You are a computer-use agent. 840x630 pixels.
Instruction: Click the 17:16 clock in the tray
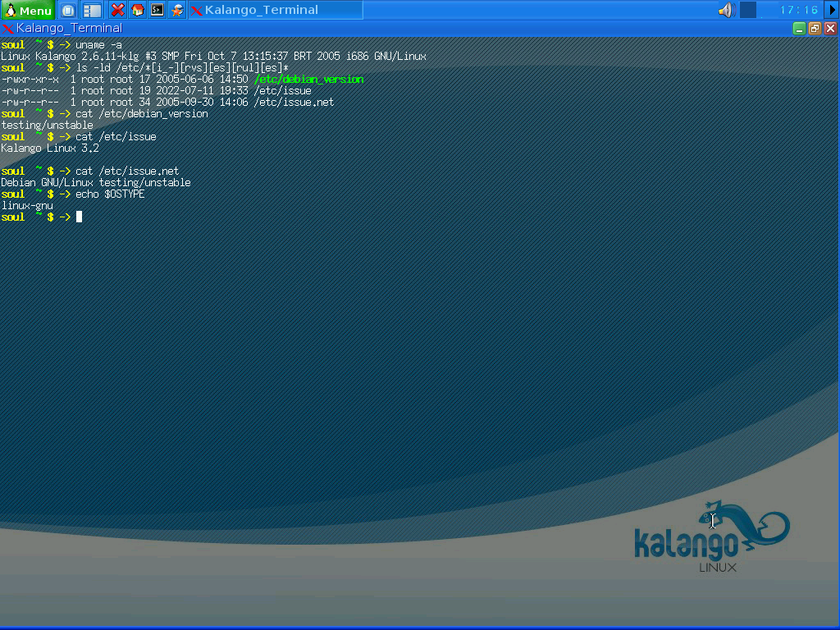click(x=799, y=10)
